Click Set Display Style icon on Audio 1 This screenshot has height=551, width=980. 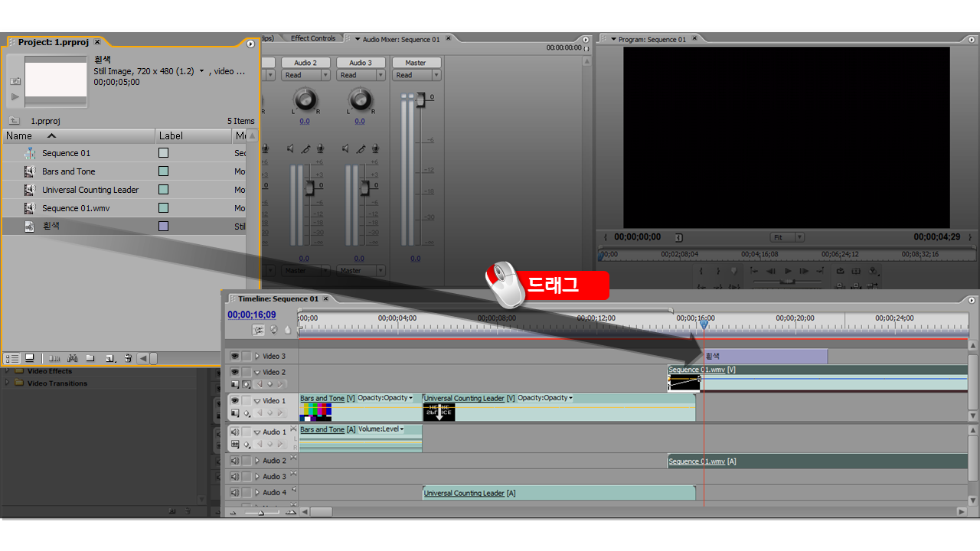click(x=236, y=445)
